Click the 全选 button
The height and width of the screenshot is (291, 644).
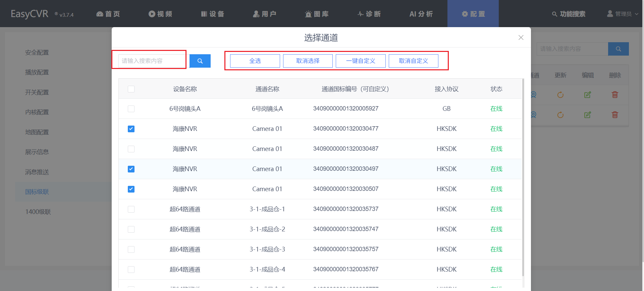pos(255,61)
